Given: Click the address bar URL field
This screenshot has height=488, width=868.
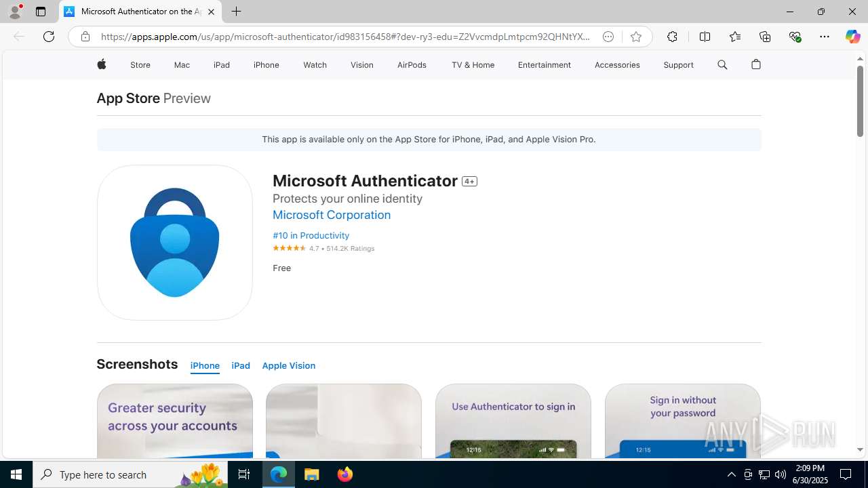Looking at the screenshot, I should pyautogui.click(x=346, y=37).
